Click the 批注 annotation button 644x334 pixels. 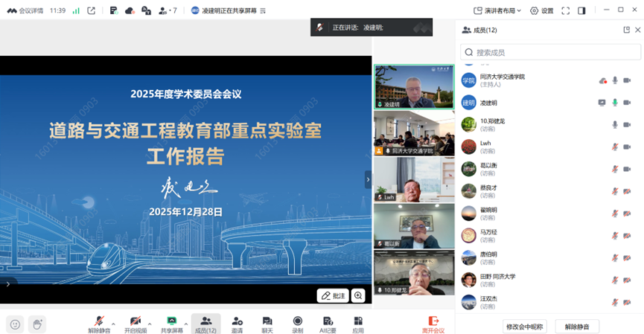[x=333, y=295]
